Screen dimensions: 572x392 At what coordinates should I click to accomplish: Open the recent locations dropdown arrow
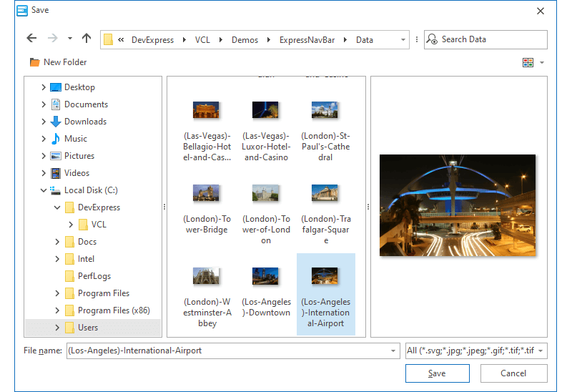coord(69,39)
